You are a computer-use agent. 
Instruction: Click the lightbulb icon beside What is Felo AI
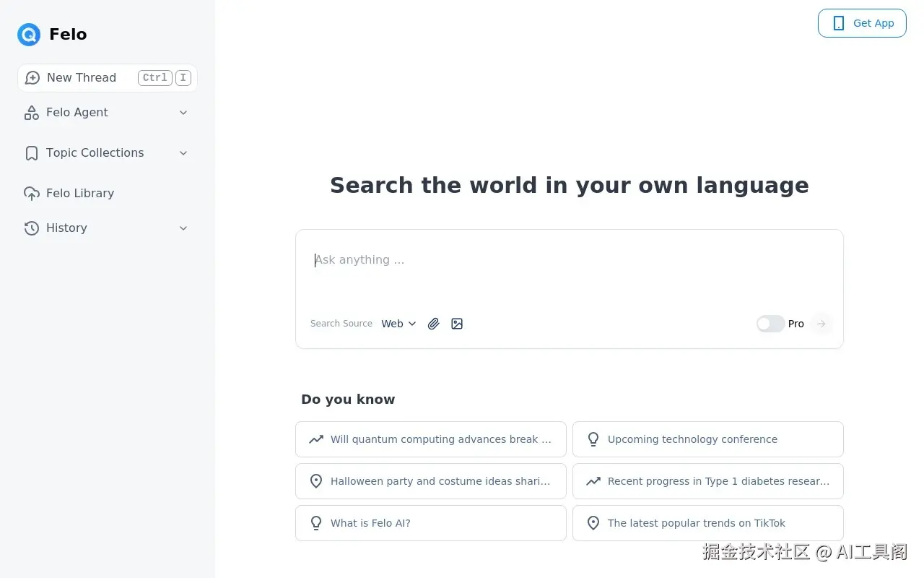click(x=316, y=523)
